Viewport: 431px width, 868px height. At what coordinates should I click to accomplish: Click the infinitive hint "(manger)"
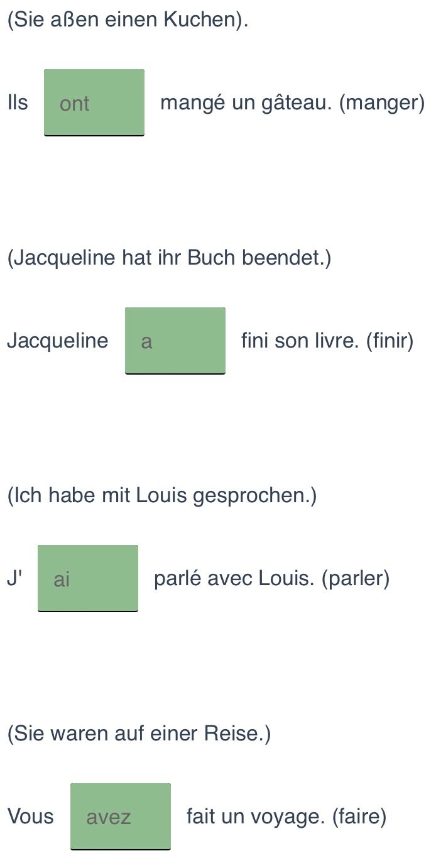[x=382, y=103]
